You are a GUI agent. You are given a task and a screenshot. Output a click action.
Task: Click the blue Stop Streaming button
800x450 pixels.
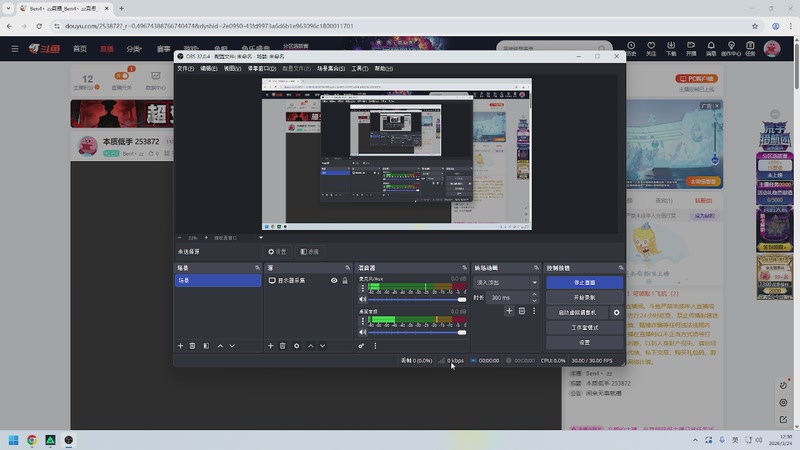pos(584,282)
